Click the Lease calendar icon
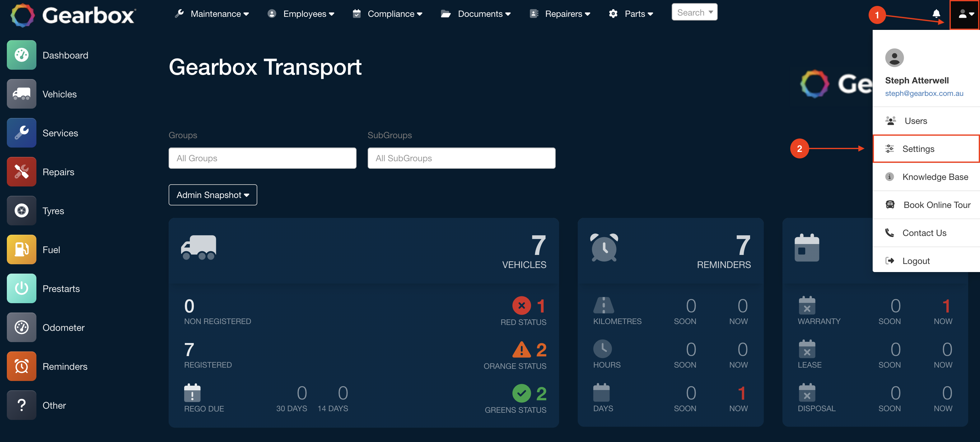980x442 pixels. [807, 349]
